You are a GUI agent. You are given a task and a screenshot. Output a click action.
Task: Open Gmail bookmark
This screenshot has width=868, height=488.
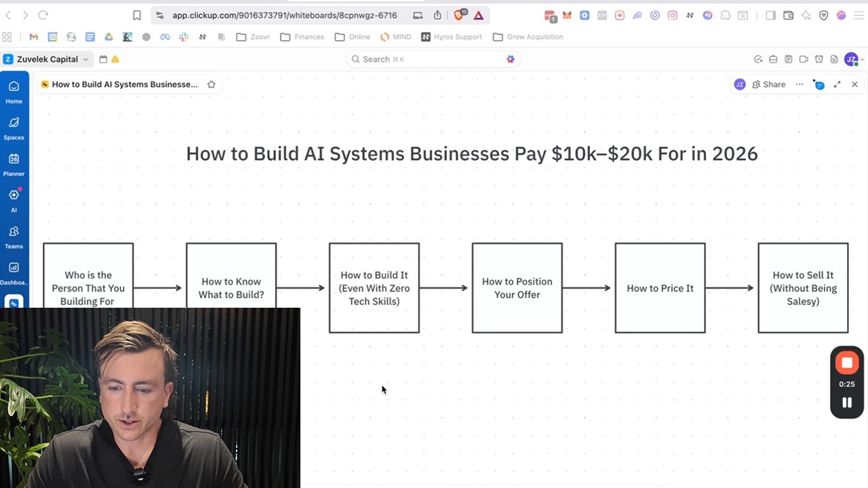(x=34, y=37)
